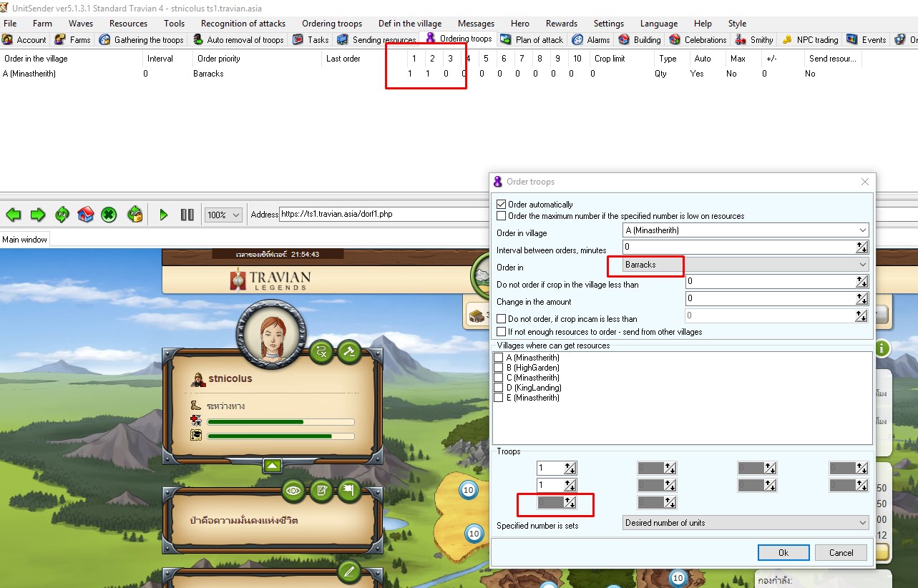918x588 pixels.
Task: Click the green refresh page icon
Action: [x=62, y=214]
